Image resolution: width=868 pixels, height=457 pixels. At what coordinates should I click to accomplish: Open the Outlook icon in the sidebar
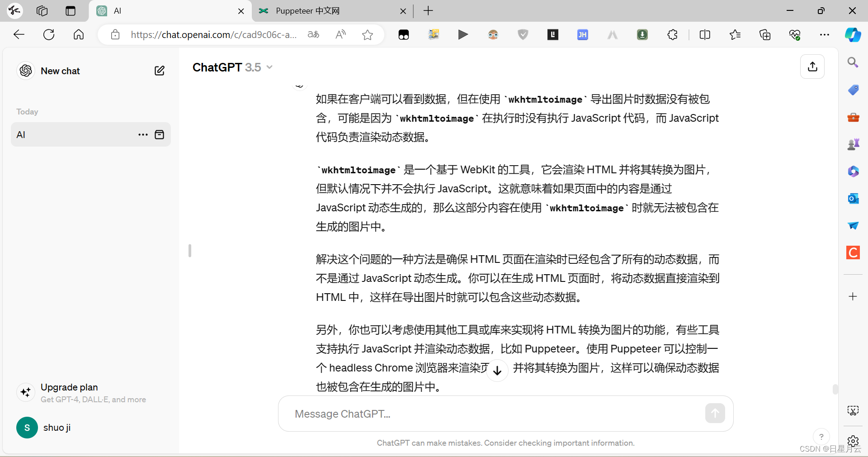(854, 198)
